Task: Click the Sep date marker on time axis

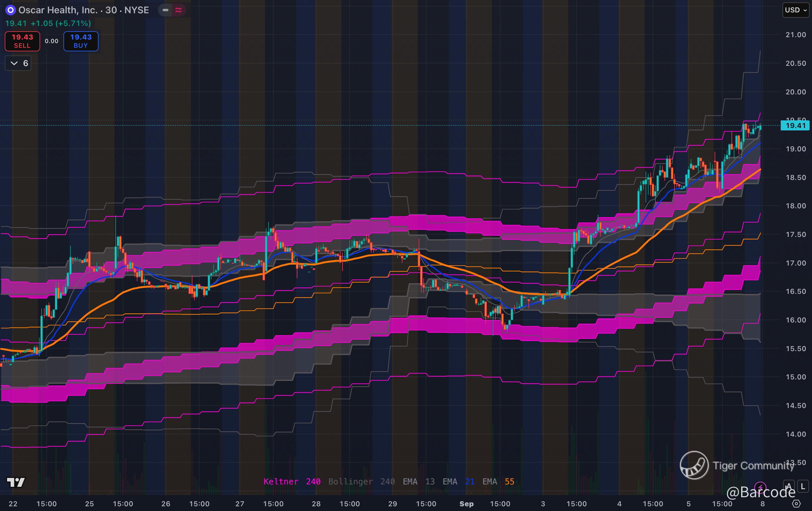Action: click(466, 504)
